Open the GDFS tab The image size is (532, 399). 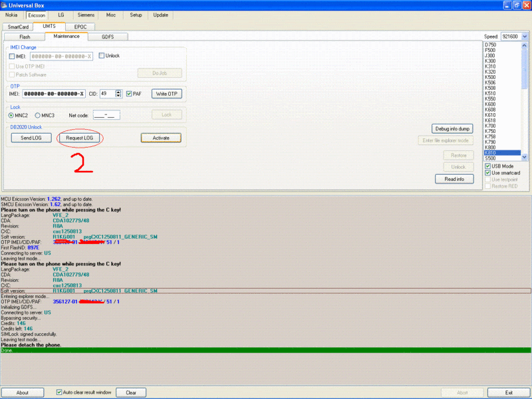[x=108, y=37]
